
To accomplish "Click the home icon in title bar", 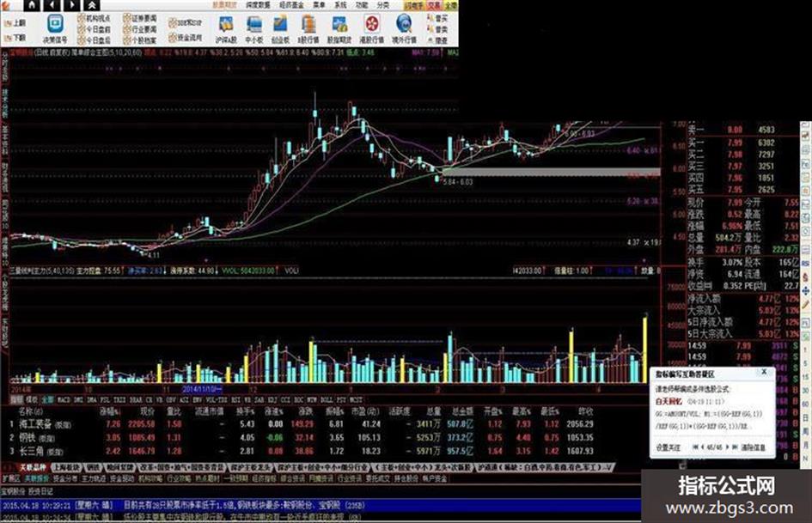I will 33,5.
